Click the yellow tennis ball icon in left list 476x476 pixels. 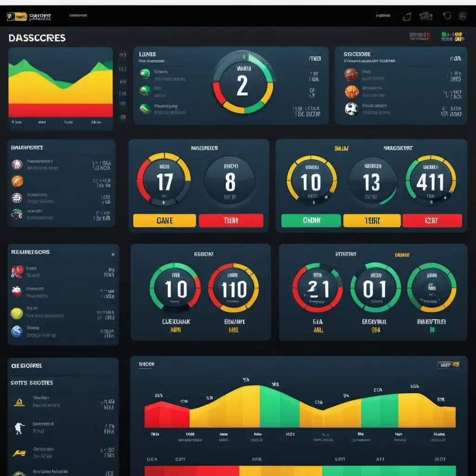tap(17, 313)
